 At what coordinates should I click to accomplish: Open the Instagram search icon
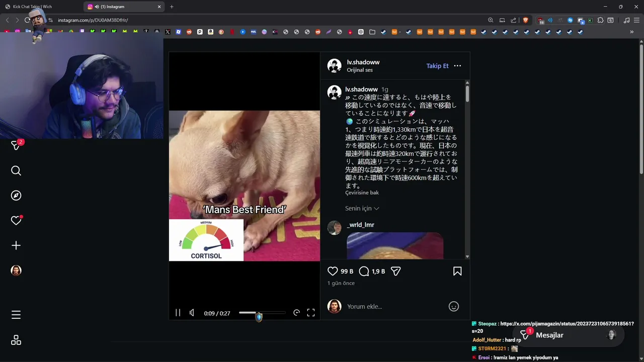[x=16, y=171]
